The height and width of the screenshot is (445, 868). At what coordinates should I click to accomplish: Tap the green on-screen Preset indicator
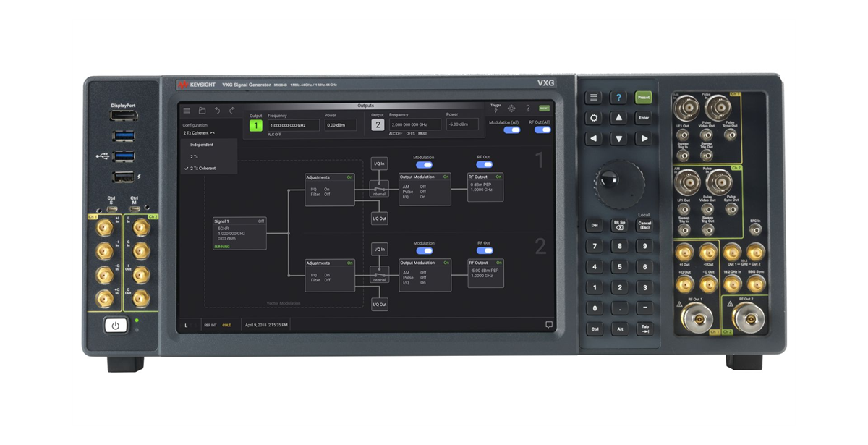[x=544, y=109]
